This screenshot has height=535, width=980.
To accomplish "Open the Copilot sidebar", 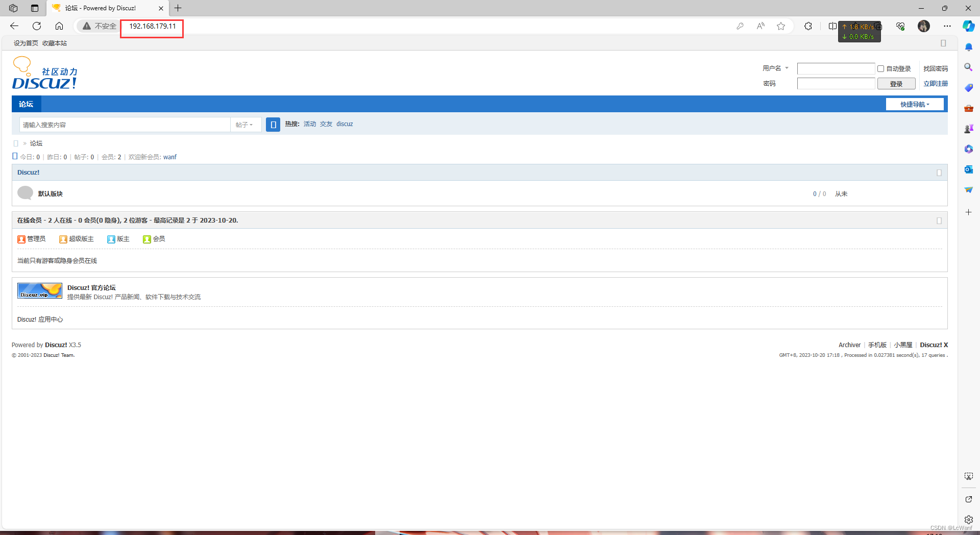I will (968, 26).
